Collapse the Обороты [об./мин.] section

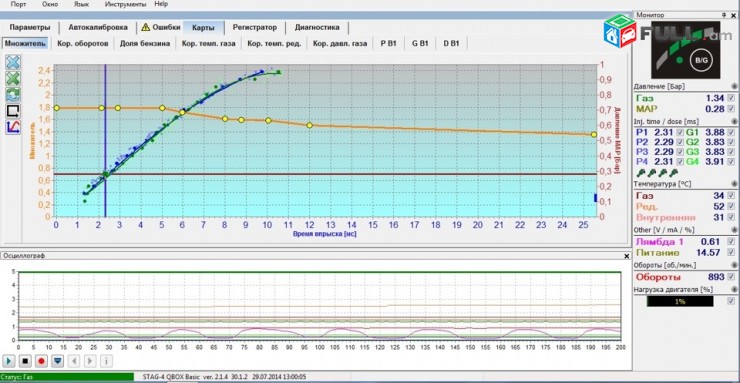tap(733, 265)
